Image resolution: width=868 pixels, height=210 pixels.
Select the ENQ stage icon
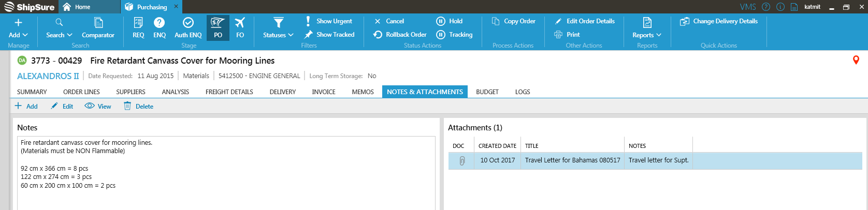click(160, 23)
